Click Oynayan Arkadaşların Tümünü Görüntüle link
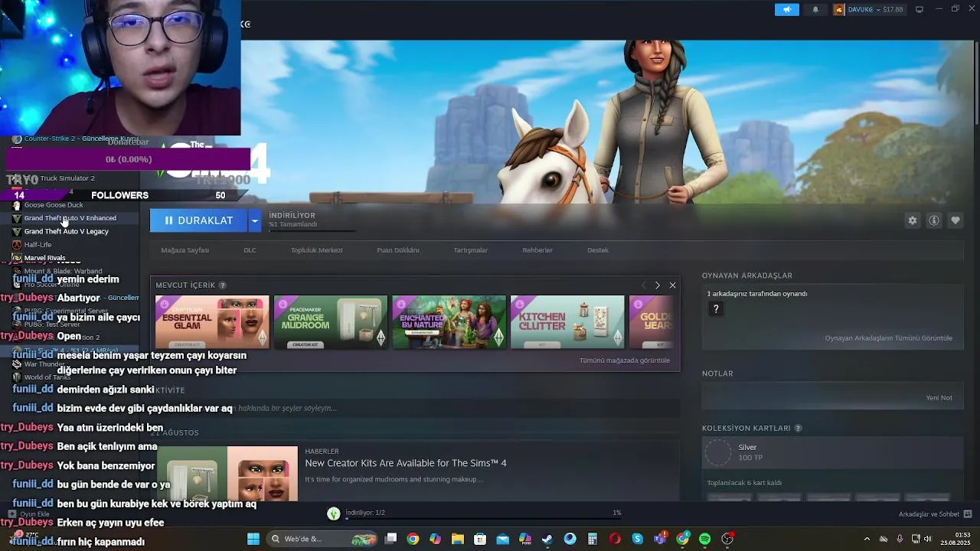The height and width of the screenshot is (551, 980). (x=888, y=338)
